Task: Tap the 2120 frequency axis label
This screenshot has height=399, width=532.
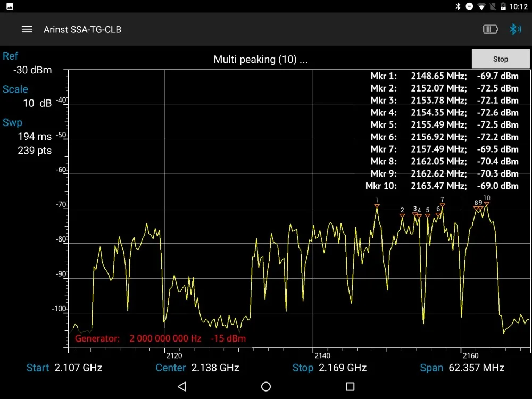Action: tap(174, 355)
